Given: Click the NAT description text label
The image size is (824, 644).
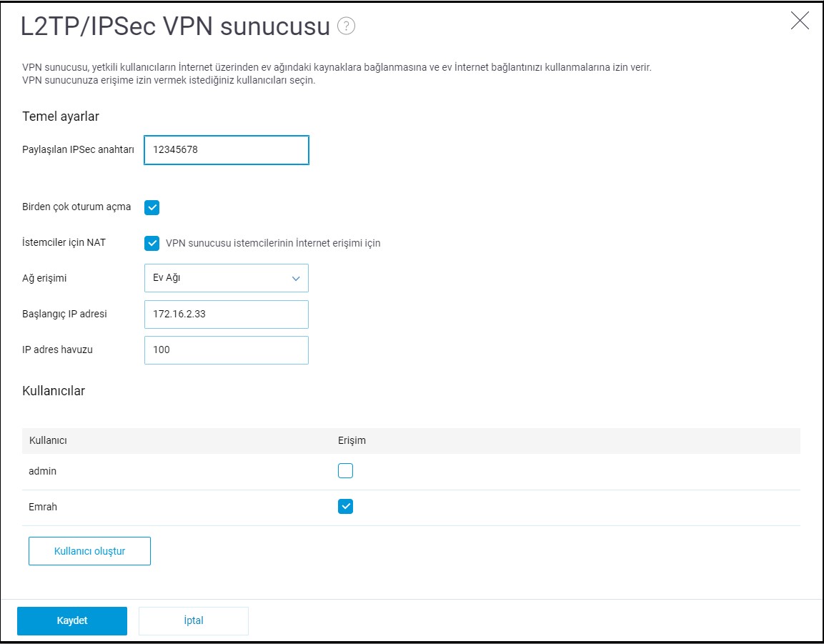Looking at the screenshot, I should [273, 243].
